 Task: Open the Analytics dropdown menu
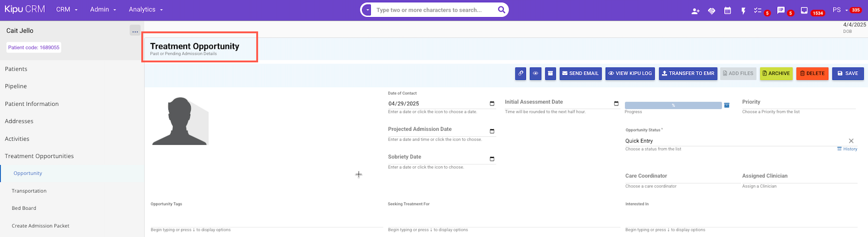click(145, 10)
